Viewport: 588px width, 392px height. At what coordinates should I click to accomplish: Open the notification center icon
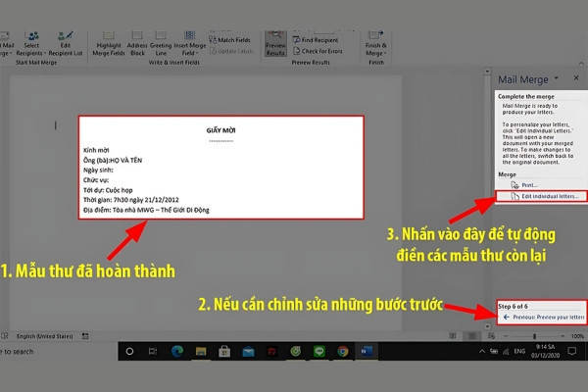pyautogui.click(x=572, y=352)
